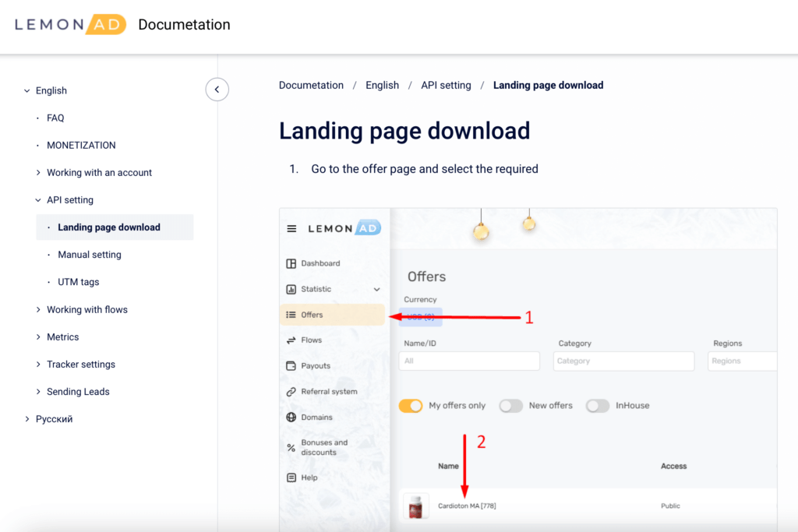Enable the New offers toggle
The width and height of the screenshot is (798, 532).
click(x=510, y=406)
